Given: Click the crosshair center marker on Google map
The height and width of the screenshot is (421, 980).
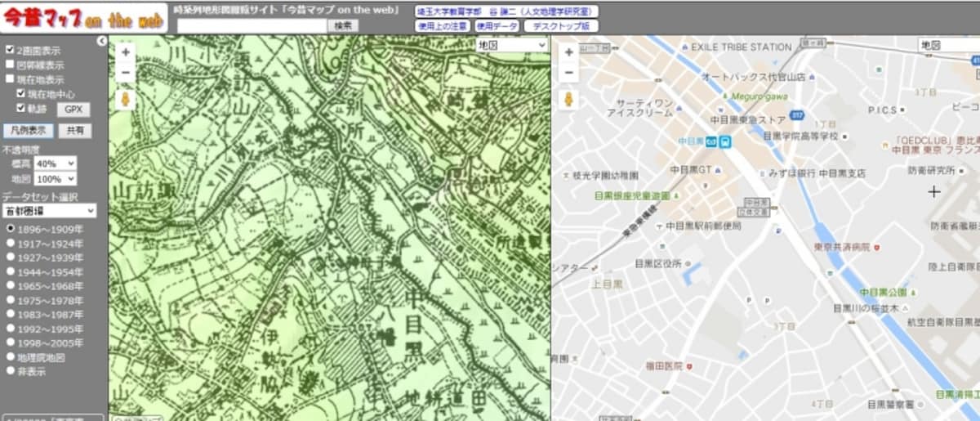Looking at the screenshot, I should [x=935, y=191].
